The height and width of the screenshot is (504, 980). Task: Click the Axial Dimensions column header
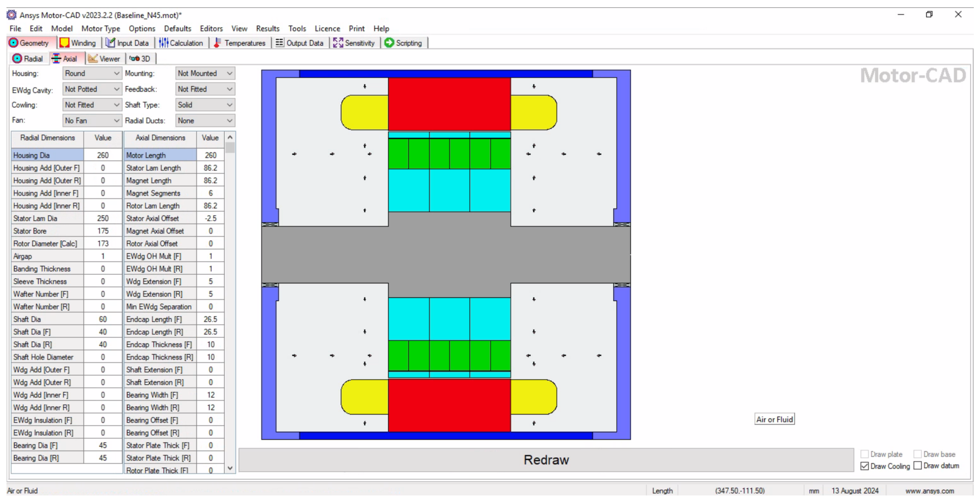[160, 138]
